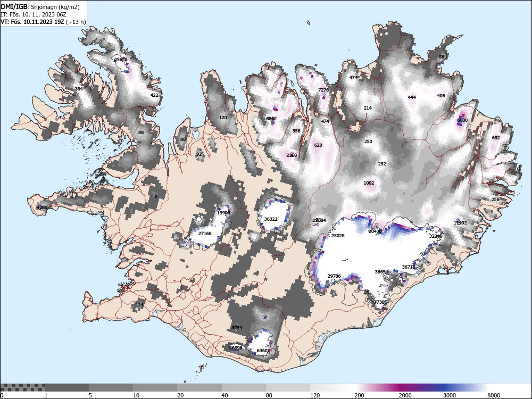Click the snow value 406
Viewport: 532px width, 399px height.
coord(441,96)
